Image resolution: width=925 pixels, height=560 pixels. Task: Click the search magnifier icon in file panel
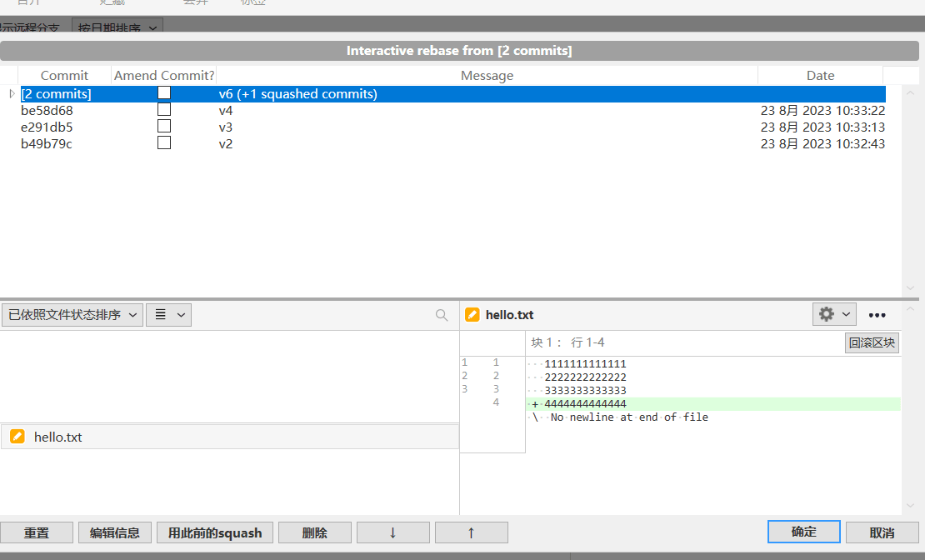pos(442,315)
